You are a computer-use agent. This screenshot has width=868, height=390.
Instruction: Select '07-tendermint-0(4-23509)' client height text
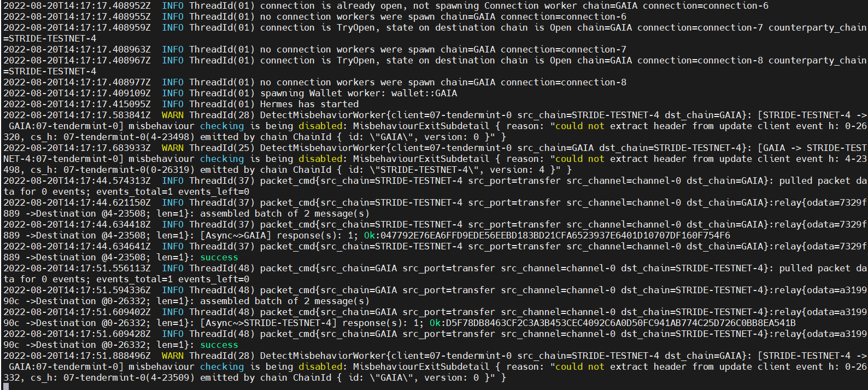129,377
